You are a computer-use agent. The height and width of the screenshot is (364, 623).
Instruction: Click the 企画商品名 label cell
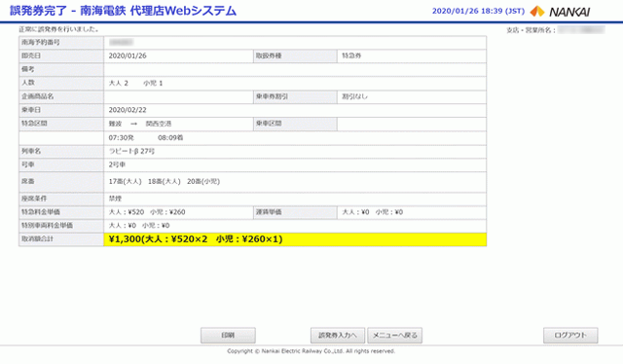click(61, 96)
